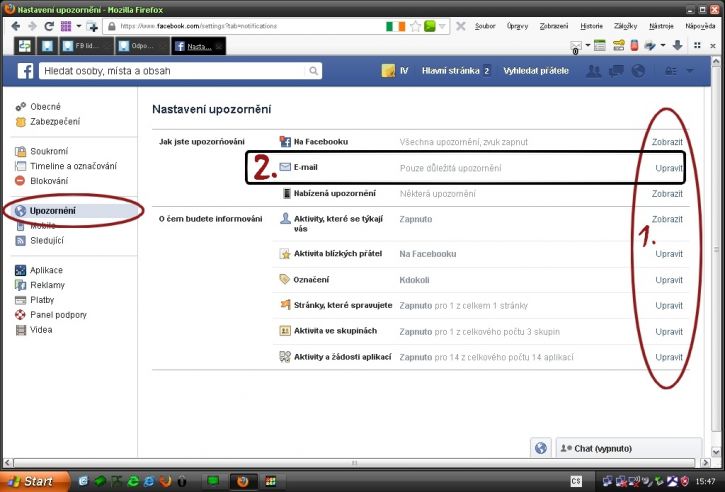Open Timeline a označování settings
The image size is (725, 492).
click(74, 166)
